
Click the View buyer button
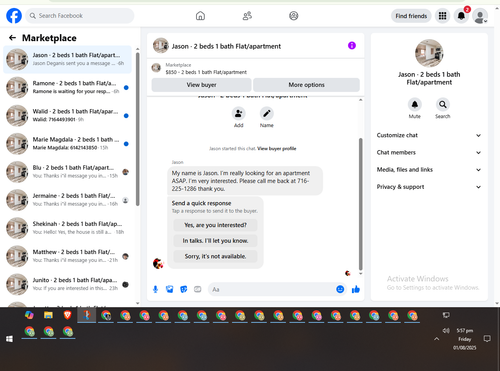click(201, 85)
